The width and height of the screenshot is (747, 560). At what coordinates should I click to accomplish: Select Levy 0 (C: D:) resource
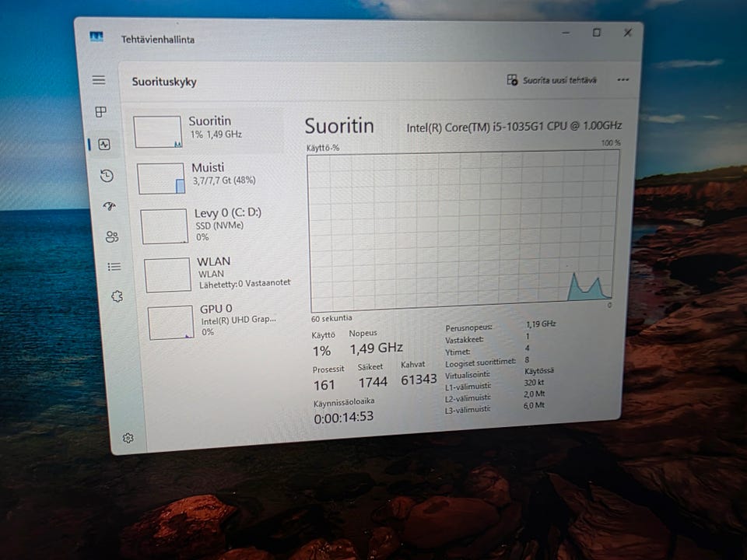point(213,225)
